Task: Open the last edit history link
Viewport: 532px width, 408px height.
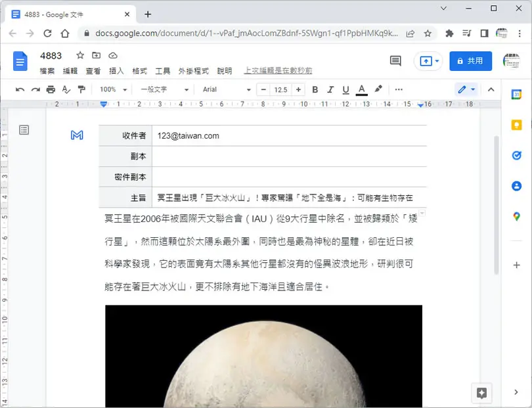Action: coord(278,70)
